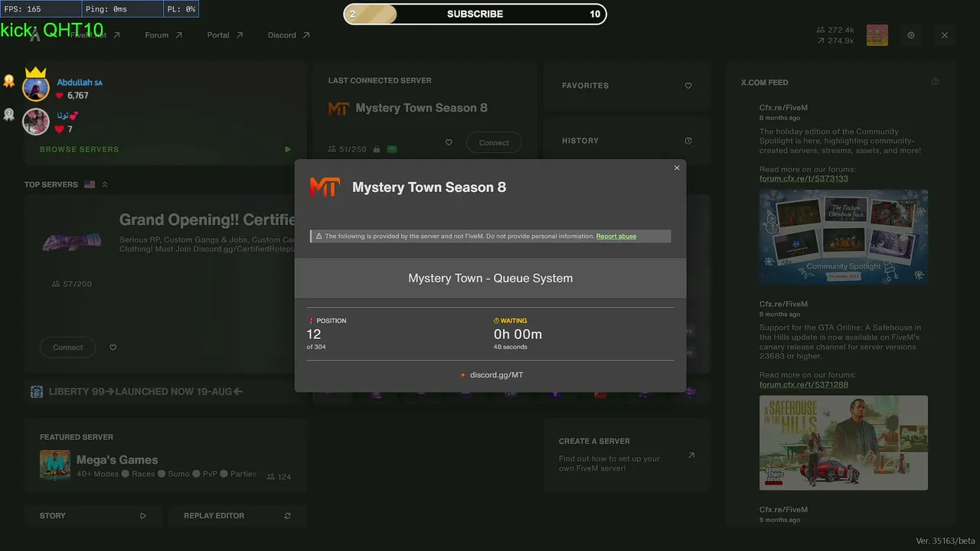
Task: Close the Mystery Town queue dialog
Action: tap(677, 168)
